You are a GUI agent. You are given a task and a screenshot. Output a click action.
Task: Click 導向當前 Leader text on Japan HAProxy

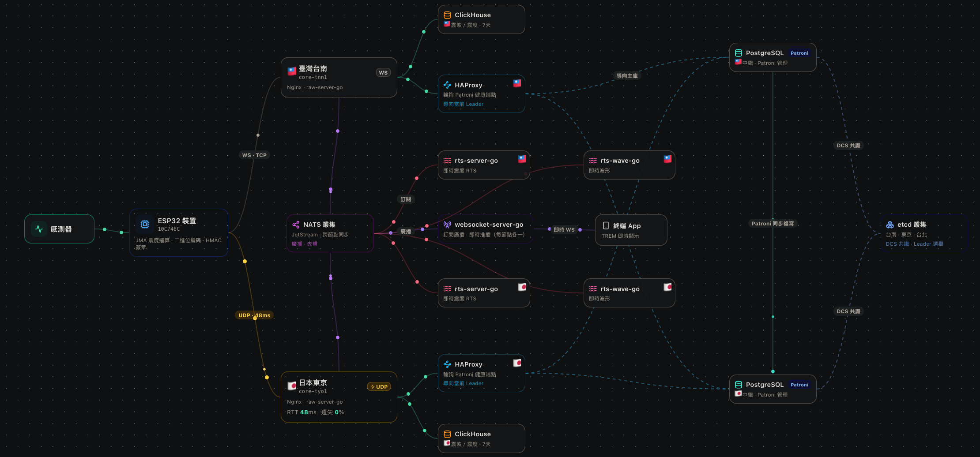(x=463, y=383)
